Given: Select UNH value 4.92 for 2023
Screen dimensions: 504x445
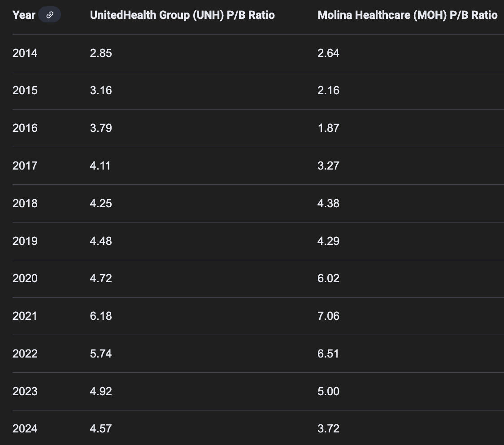Looking at the screenshot, I should point(101,391).
